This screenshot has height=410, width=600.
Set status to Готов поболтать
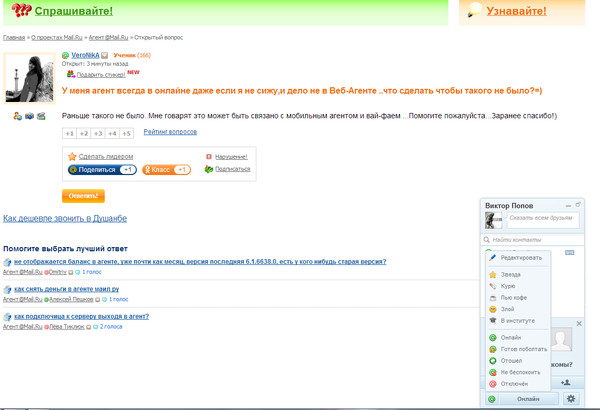(x=518, y=349)
